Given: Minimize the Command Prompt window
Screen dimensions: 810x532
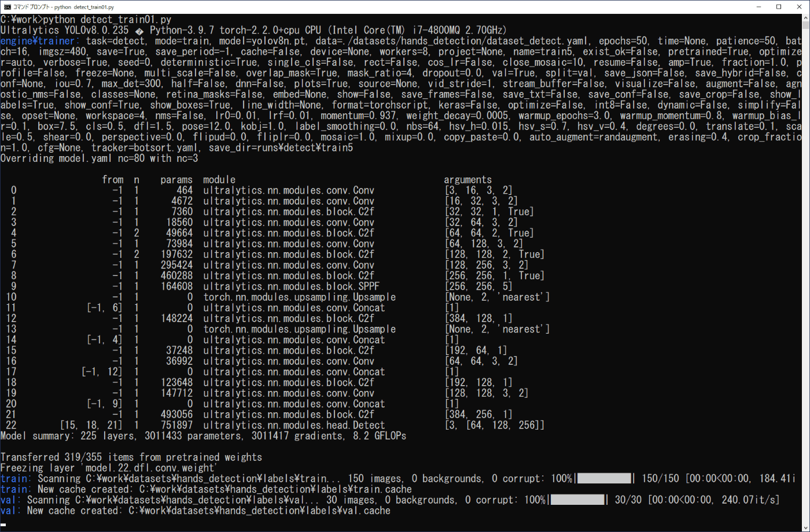Looking at the screenshot, I should coord(758,6).
